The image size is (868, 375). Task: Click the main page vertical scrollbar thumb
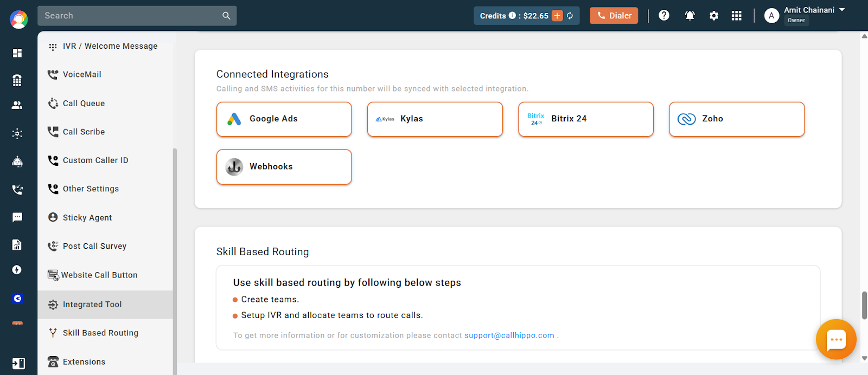click(x=864, y=306)
